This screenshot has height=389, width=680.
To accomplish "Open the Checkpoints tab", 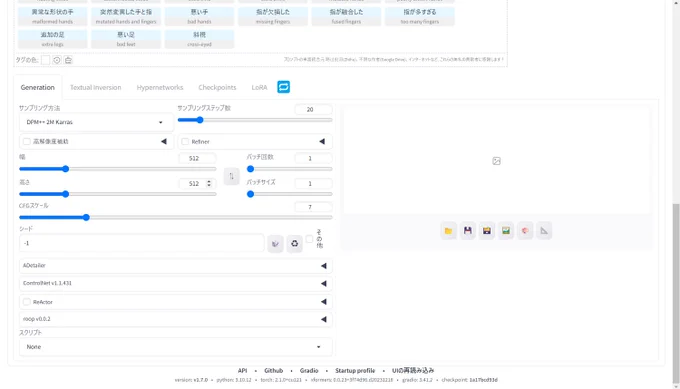I will point(217,87).
